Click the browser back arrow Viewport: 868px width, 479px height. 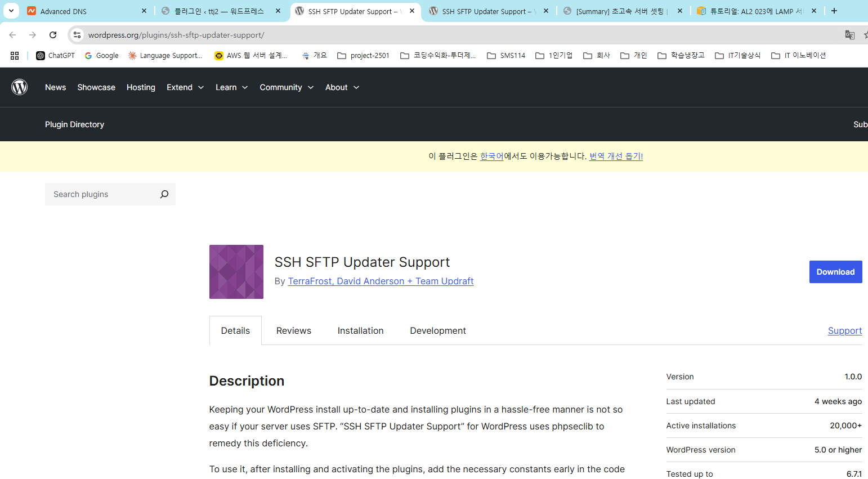[12, 35]
